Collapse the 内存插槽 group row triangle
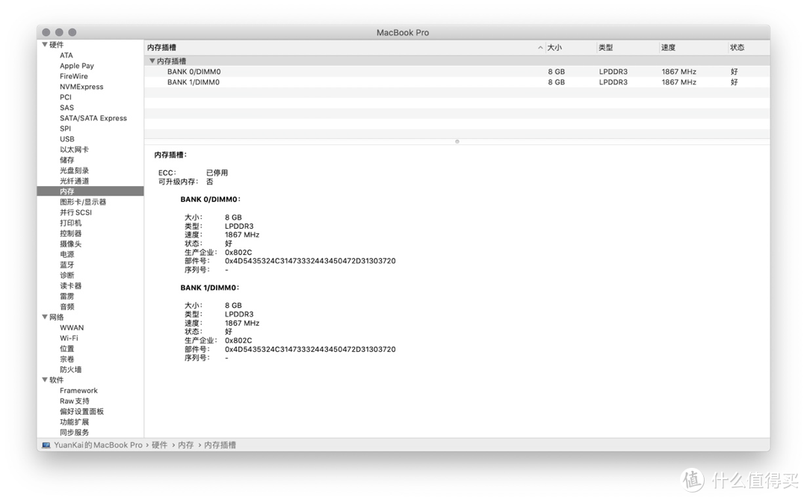This screenshot has height=500, width=807. (x=152, y=61)
